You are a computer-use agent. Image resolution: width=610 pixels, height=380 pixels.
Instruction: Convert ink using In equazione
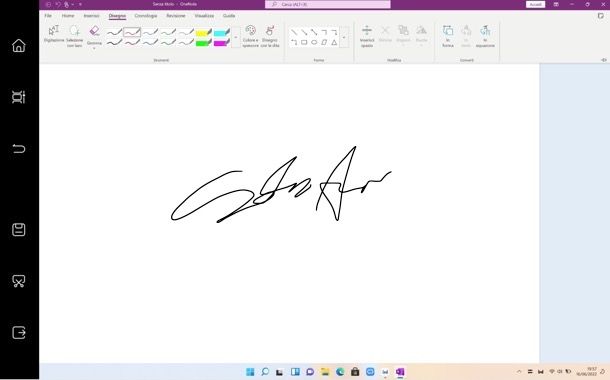click(485, 36)
